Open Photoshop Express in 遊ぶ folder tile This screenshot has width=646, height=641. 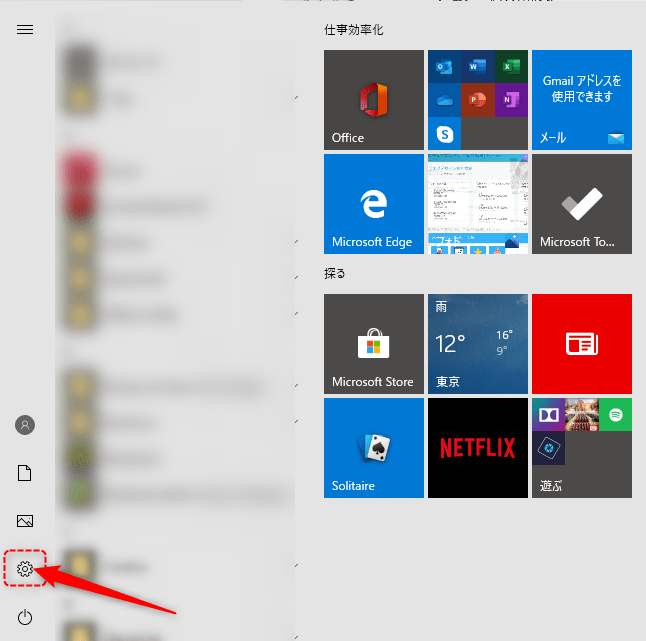(x=548, y=448)
